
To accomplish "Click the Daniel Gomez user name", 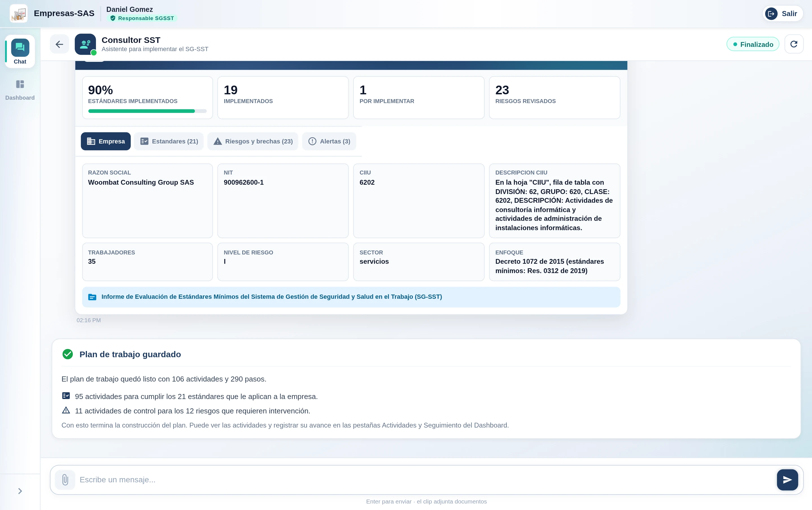I will 130,9.
